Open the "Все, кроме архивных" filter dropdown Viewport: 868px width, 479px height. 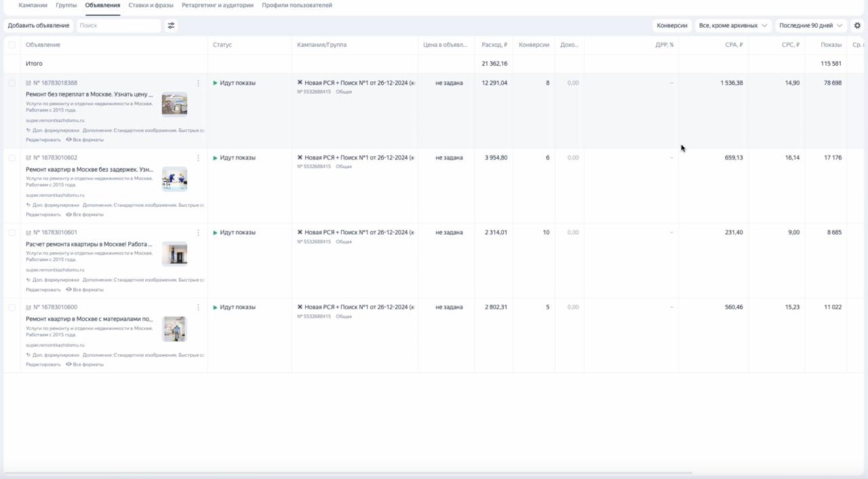click(733, 26)
